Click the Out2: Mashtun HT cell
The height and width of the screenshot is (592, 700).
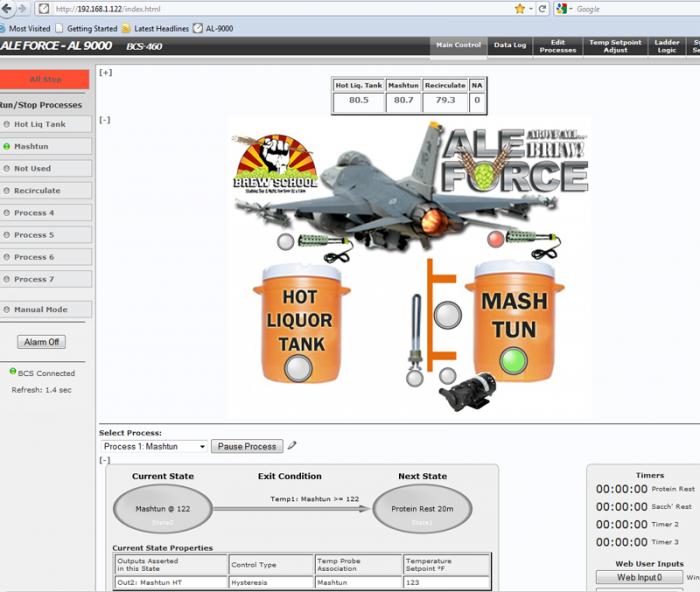[x=171, y=582]
